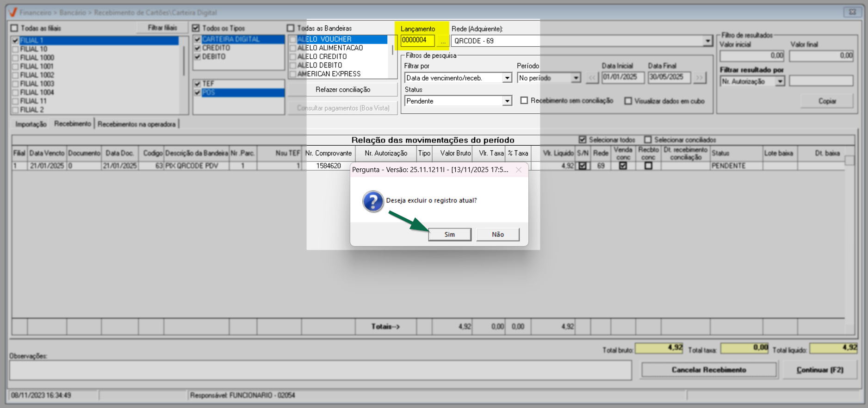Image resolution: width=868 pixels, height=408 pixels.
Task: Click the Lançamento lookup ellipsis button
Action: [443, 41]
